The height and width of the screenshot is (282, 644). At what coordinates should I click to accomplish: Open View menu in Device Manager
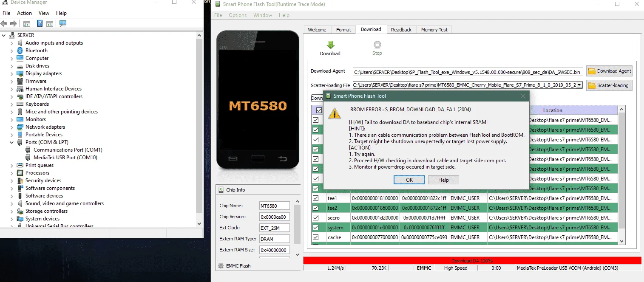(x=44, y=13)
